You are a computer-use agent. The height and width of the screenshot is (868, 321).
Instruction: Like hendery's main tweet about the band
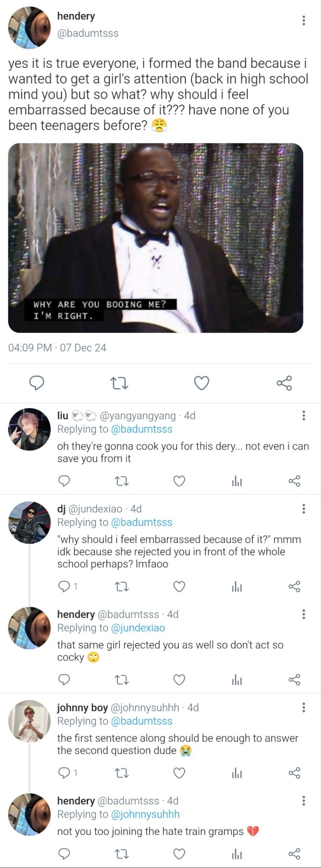(201, 383)
